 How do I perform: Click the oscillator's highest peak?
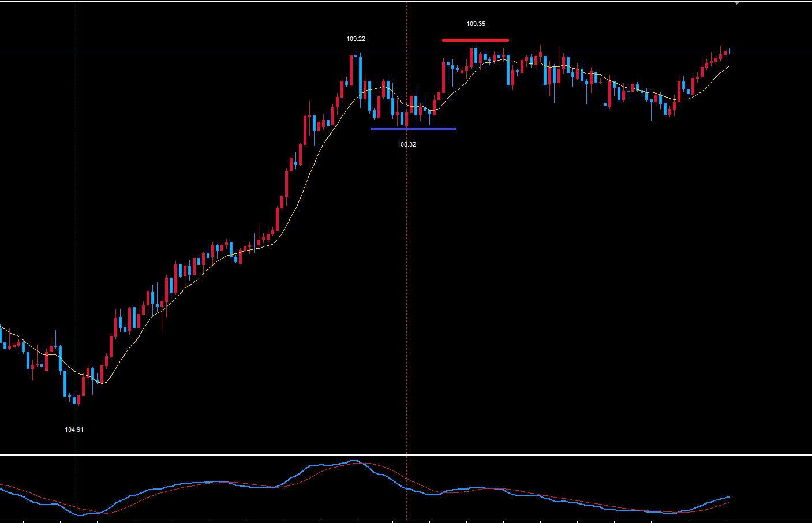[x=354, y=461]
